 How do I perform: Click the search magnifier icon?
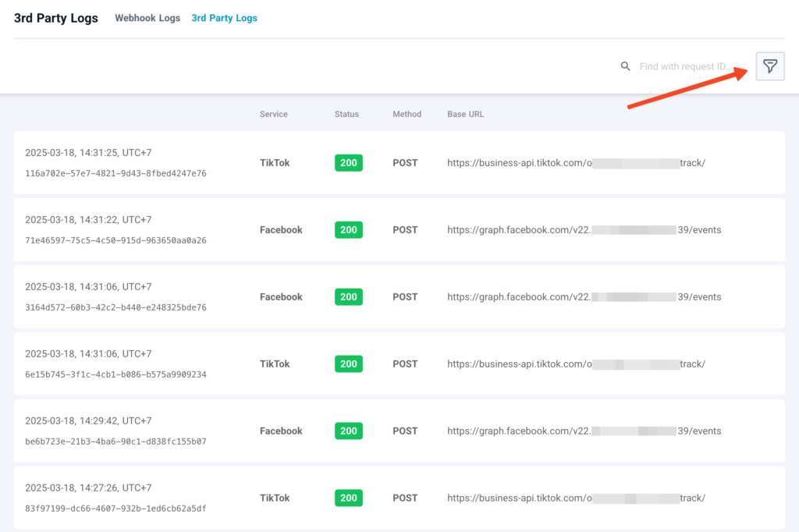pyautogui.click(x=625, y=66)
